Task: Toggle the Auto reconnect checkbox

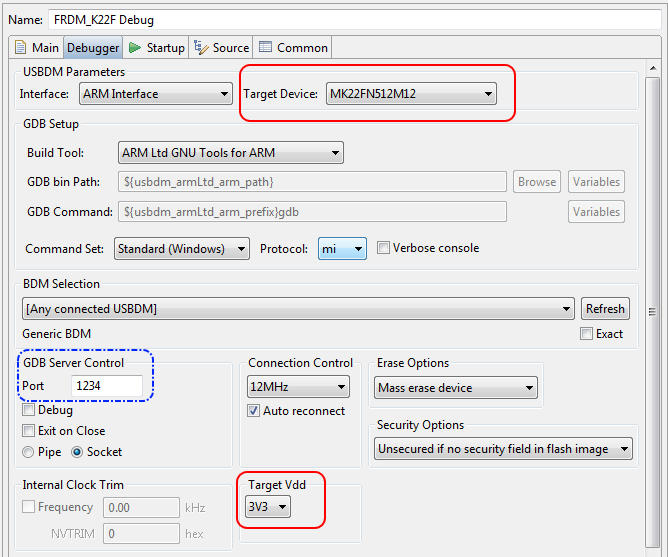Action: (x=254, y=411)
